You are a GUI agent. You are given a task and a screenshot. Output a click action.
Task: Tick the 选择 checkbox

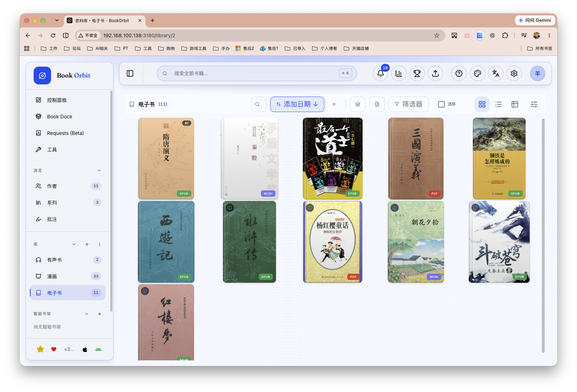(441, 104)
